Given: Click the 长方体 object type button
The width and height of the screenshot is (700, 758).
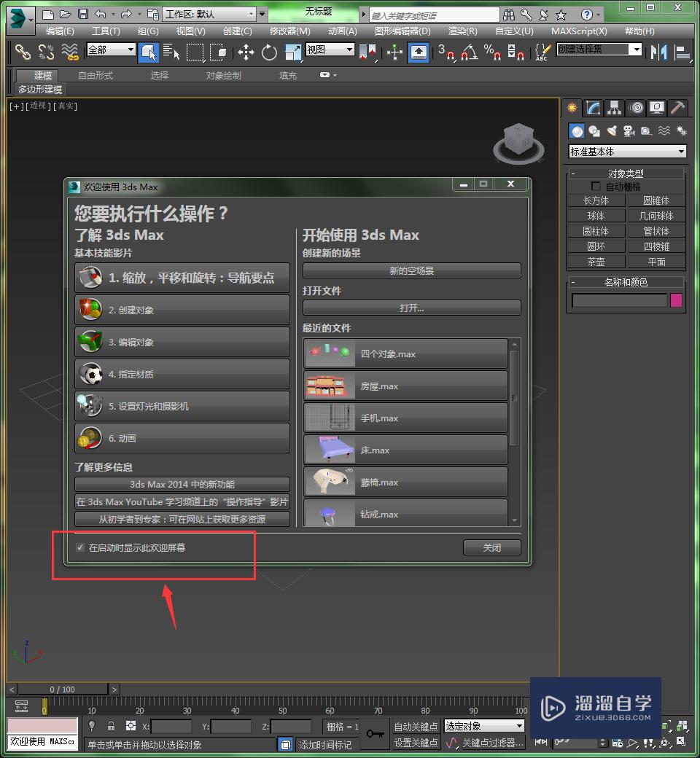Looking at the screenshot, I should (x=596, y=200).
